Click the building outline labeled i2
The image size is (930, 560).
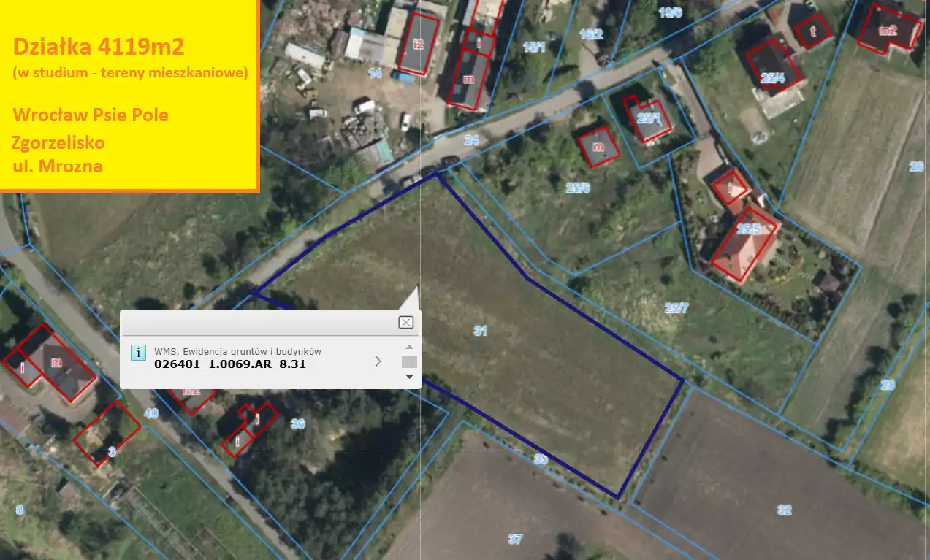(x=419, y=43)
